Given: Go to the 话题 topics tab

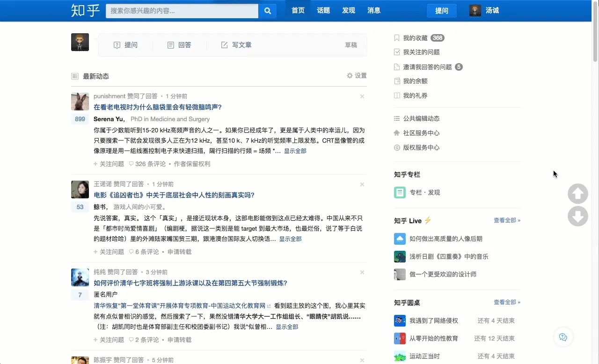Looking at the screenshot, I should (323, 11).
